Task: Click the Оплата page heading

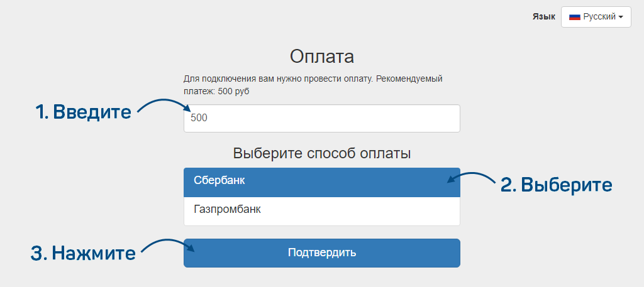Action: tap(321, 57)
